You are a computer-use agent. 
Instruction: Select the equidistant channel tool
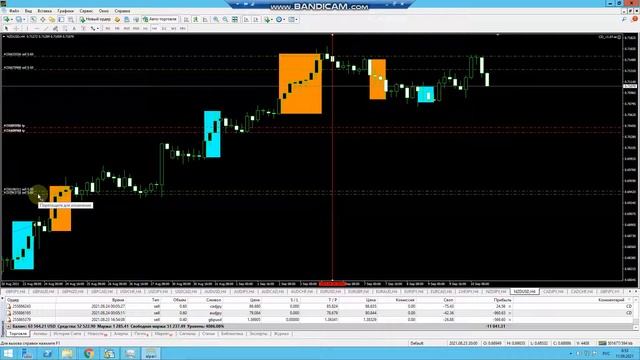pos(55,28)
